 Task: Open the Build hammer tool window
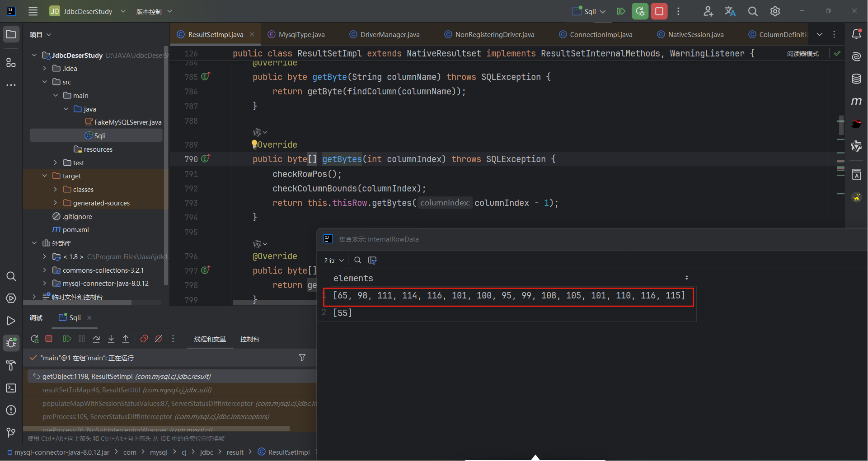pos(11,366)
